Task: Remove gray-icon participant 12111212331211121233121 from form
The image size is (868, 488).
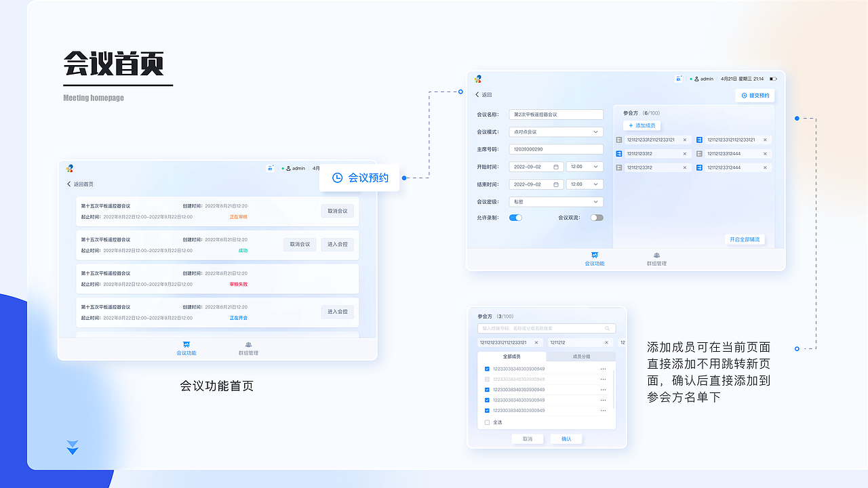Action: [685, 140]
